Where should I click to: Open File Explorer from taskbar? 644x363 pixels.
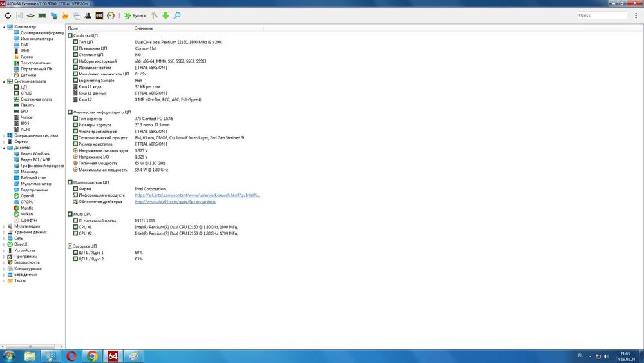tap(30, 356)
